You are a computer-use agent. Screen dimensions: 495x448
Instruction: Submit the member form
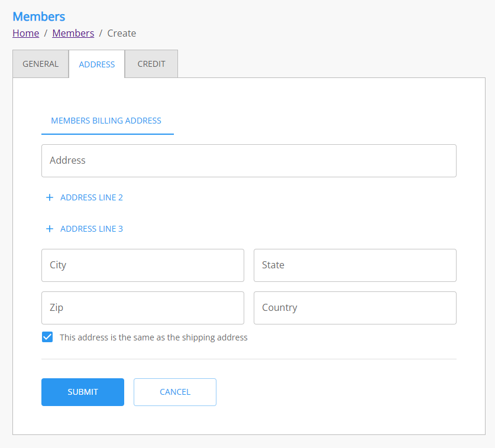pos(83,392)
